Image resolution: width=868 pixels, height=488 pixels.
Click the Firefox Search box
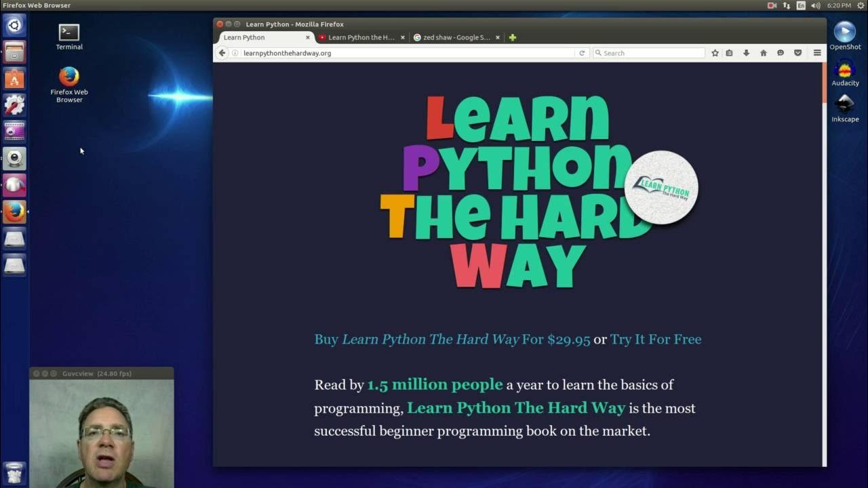click(649, 53)
